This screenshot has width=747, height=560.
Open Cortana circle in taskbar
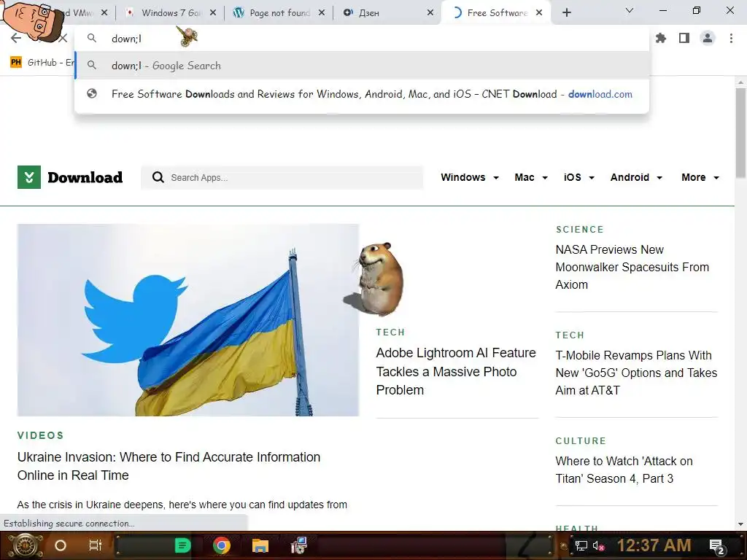pyautogui.click(x=61, y=545)
